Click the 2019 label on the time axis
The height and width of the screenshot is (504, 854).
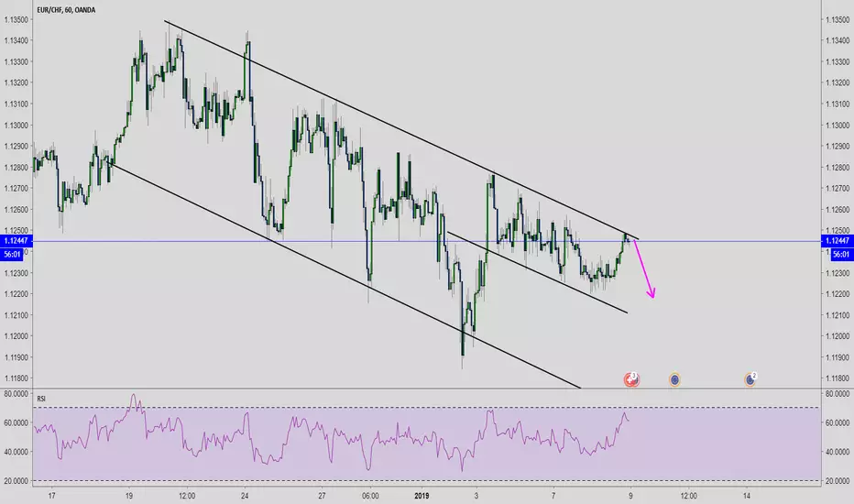(422, 496)
